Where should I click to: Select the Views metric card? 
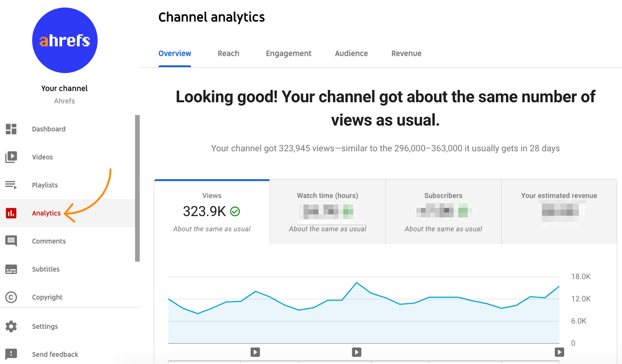point(211,212)
